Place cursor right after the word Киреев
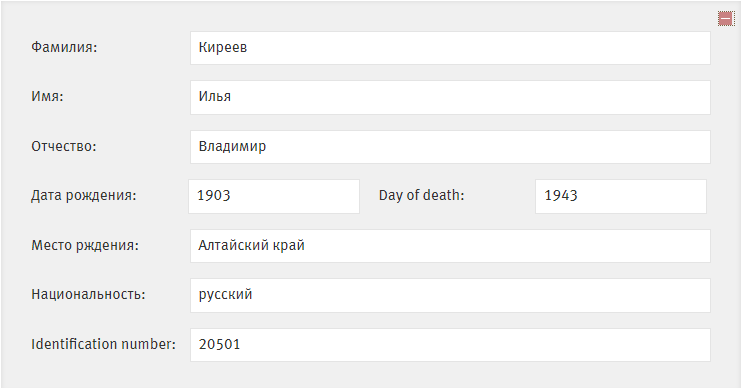 tap(248, 47)
